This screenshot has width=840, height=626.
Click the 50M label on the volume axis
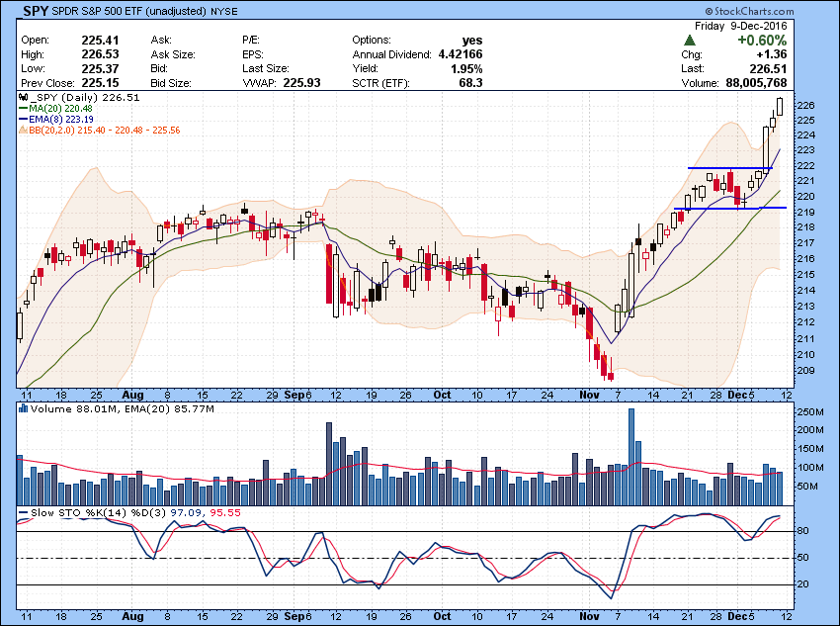point(807,487)
